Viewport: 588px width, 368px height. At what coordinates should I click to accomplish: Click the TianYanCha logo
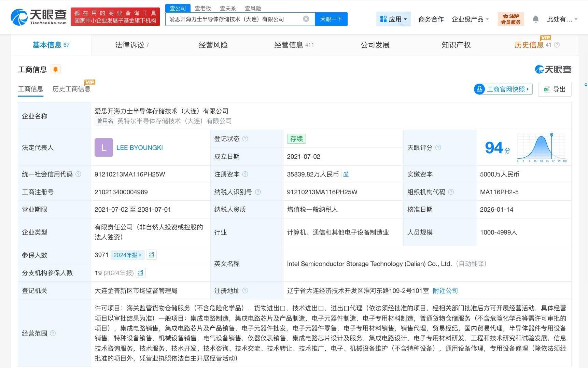tap(39, 17)
